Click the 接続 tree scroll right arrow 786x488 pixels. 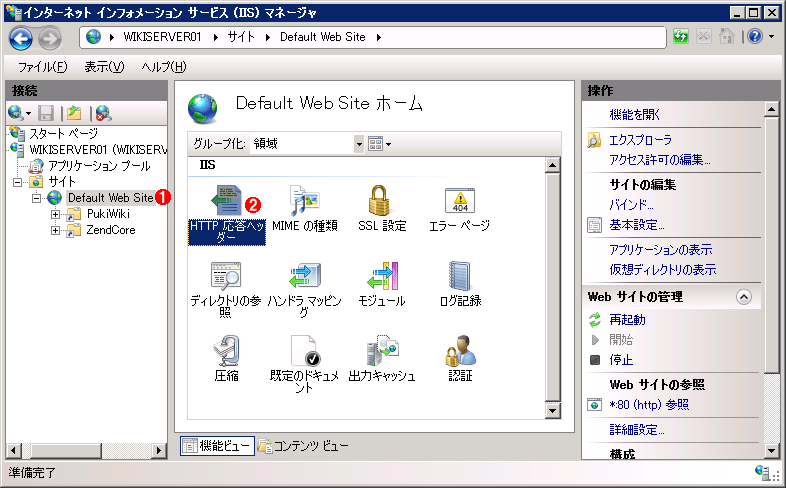[159, 450]
